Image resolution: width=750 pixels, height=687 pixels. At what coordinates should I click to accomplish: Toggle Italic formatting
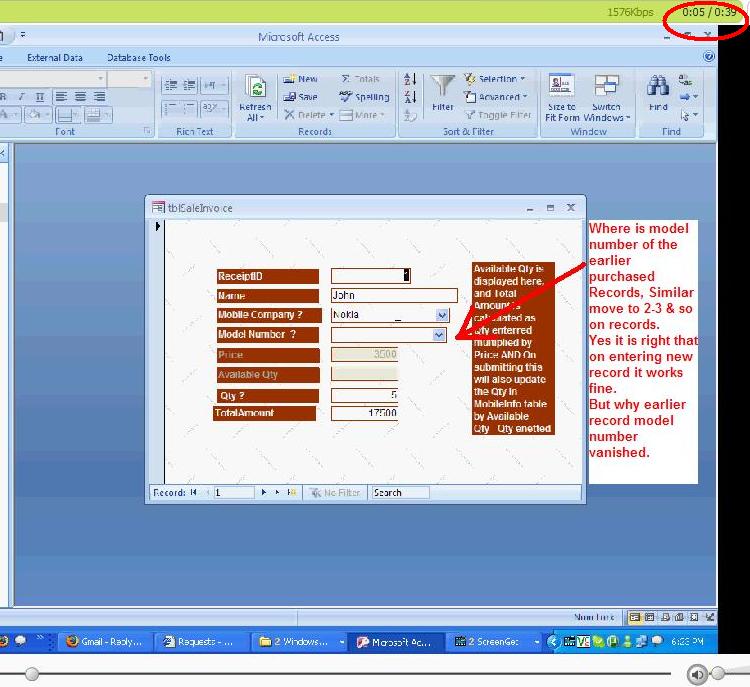pyautogui.click(x=22, y=97)
